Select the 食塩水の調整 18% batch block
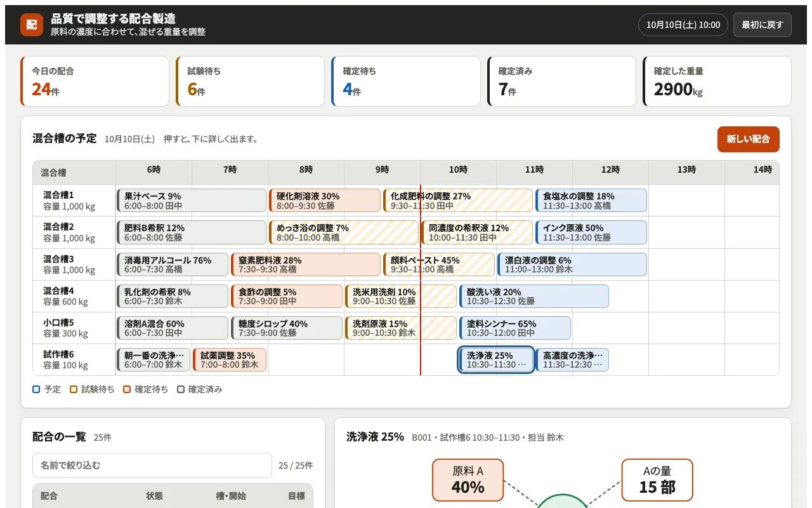This screenshot has width=812, height=508. coord(591,201)
